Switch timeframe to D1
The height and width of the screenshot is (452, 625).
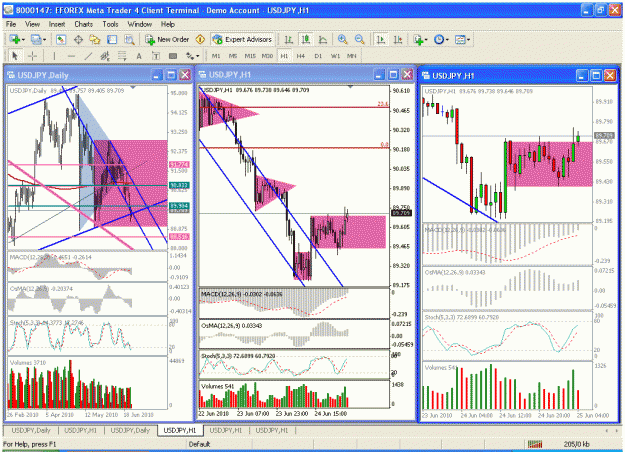(318, 56)
